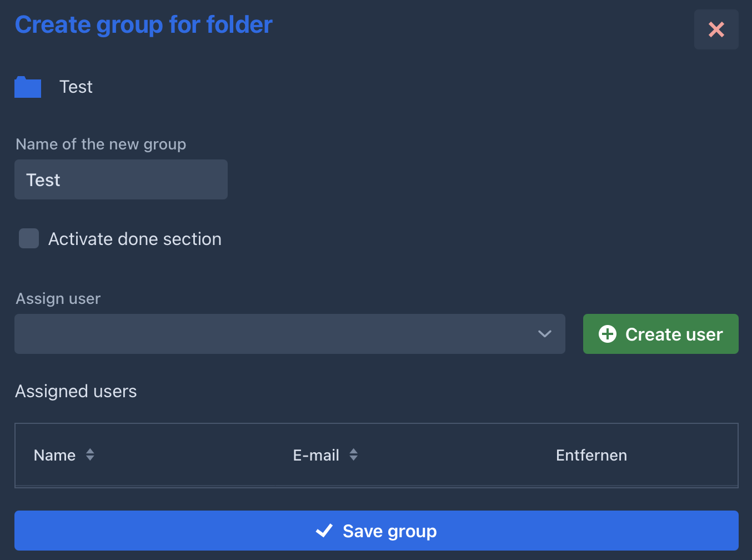Focus the new group name input field
Screen dimensions: 752x560
[121, 179]
